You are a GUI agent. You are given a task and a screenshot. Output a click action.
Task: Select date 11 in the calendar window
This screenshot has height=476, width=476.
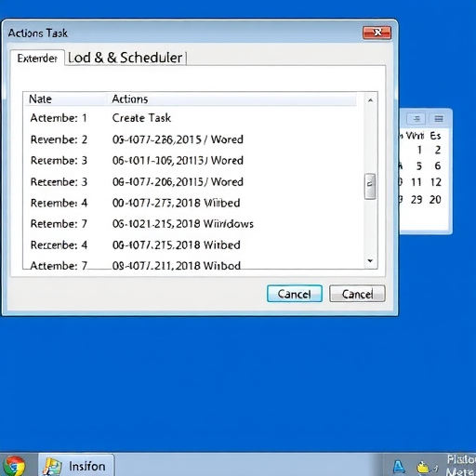pyautogui.click(x=416, y=182)
